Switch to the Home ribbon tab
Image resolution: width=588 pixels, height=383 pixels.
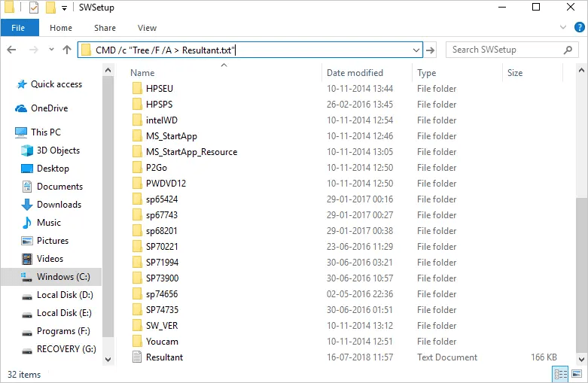pyautogui.click(x=61, y=28)
